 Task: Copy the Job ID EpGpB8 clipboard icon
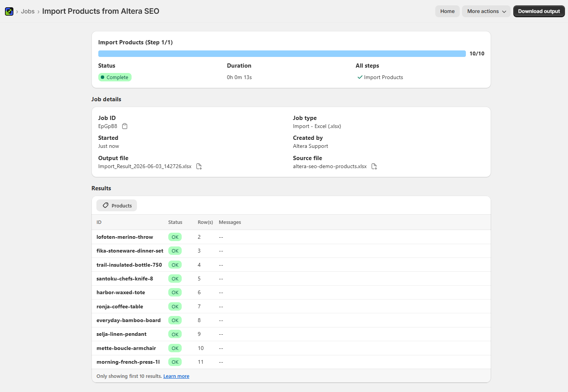point(125,126)
